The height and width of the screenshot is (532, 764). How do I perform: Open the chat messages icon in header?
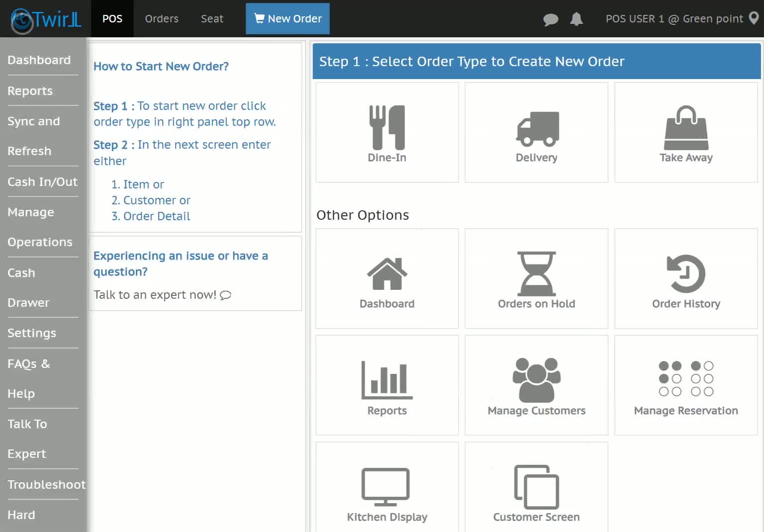coord(551,19)
